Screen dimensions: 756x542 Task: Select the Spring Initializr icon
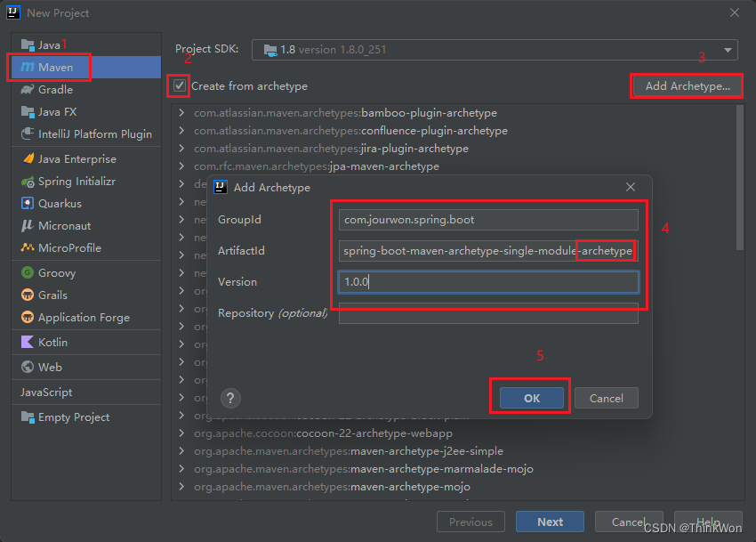click(28, 182)
